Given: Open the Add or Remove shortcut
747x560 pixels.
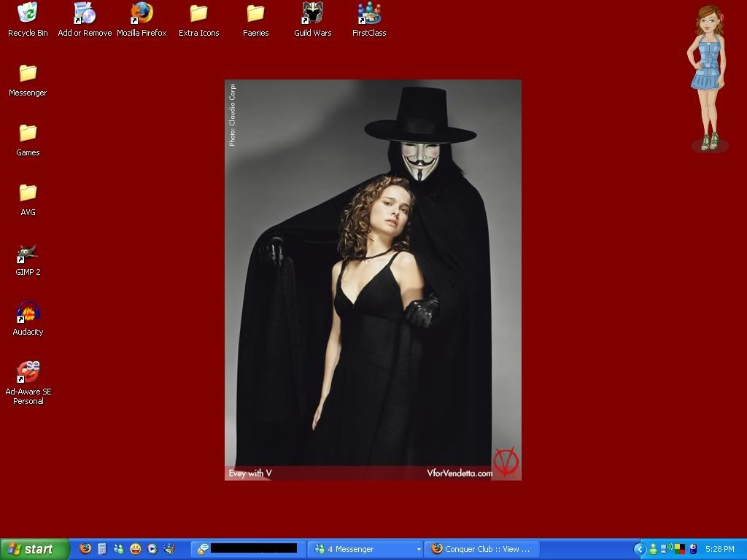Looking at the screenshot, I should click(x=85, y=14).
